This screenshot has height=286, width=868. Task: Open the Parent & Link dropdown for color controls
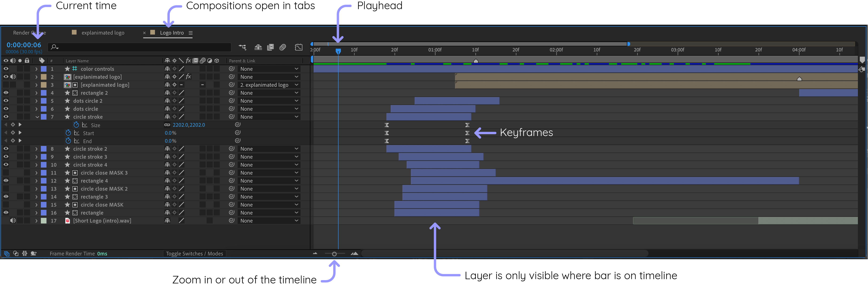[269, 68]
